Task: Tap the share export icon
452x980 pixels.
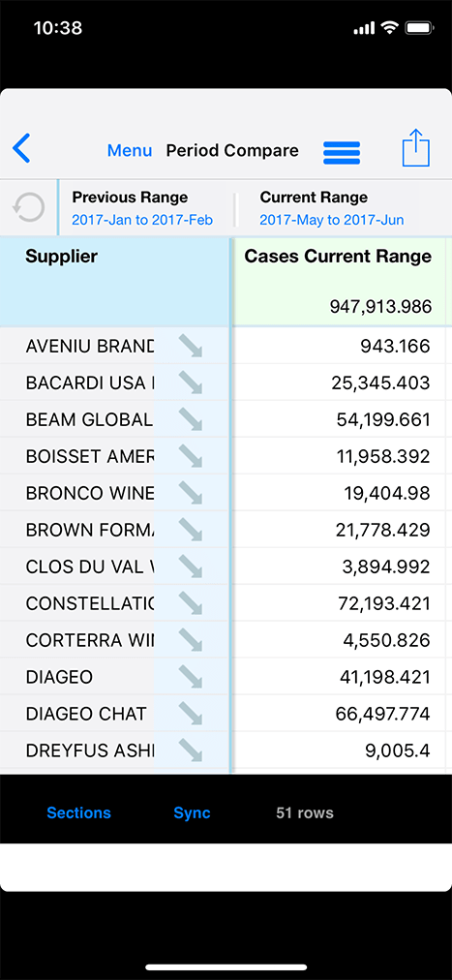Action: (x=416, y=148)
